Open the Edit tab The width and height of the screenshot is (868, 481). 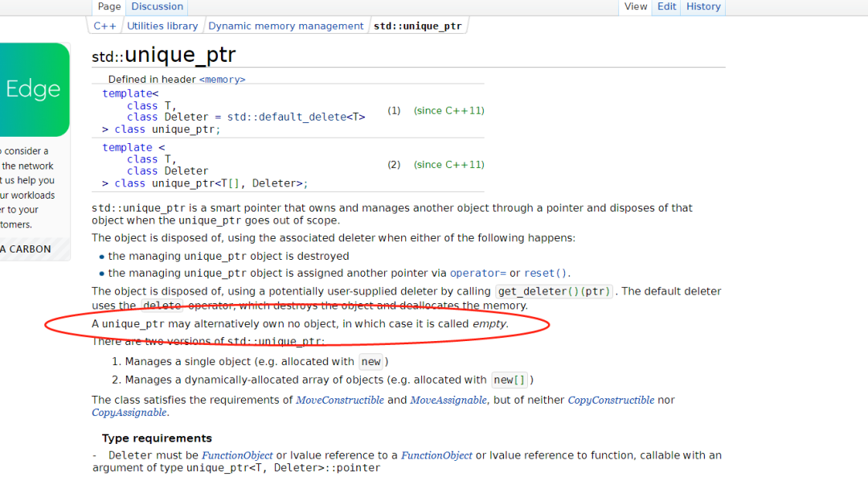[x=666, y=6]
